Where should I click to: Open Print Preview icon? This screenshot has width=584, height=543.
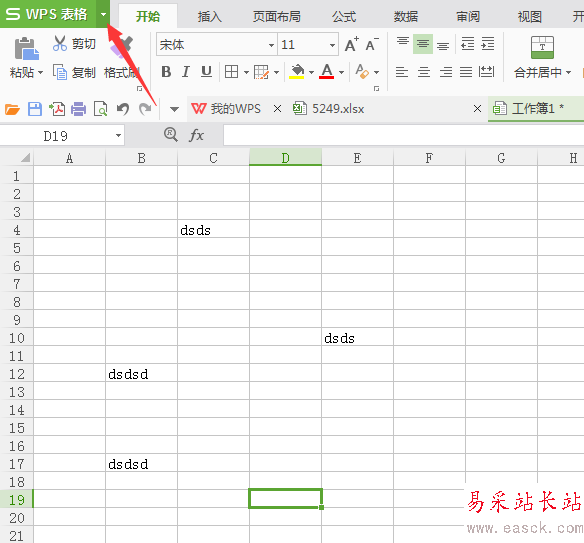point(101,109)
